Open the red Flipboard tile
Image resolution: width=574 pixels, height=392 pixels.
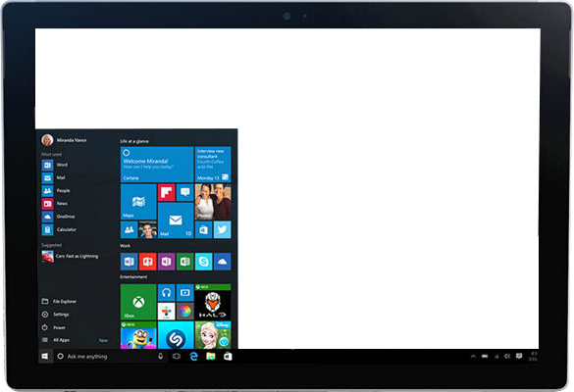[x=166, y=192]
